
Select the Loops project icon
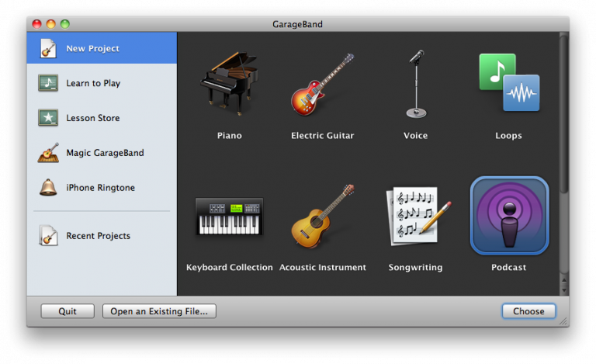tap(509, 82)
